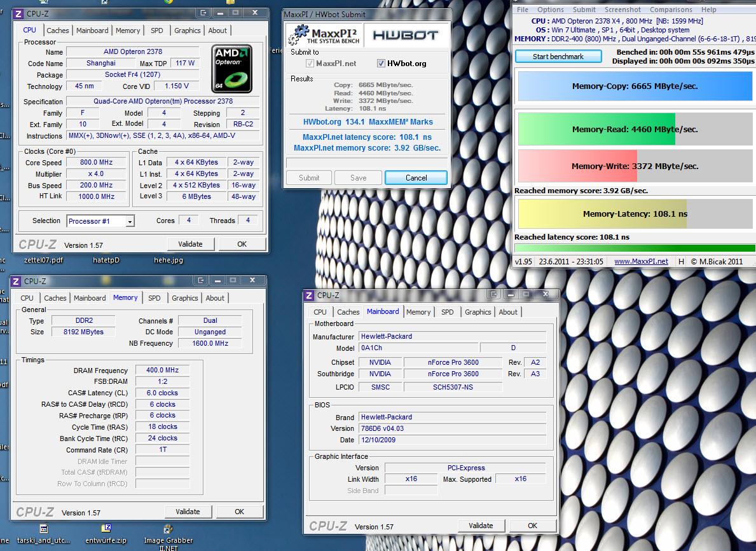
Task: Switch to Caches tab in top CPU-Z window
Action: (57, 31)
